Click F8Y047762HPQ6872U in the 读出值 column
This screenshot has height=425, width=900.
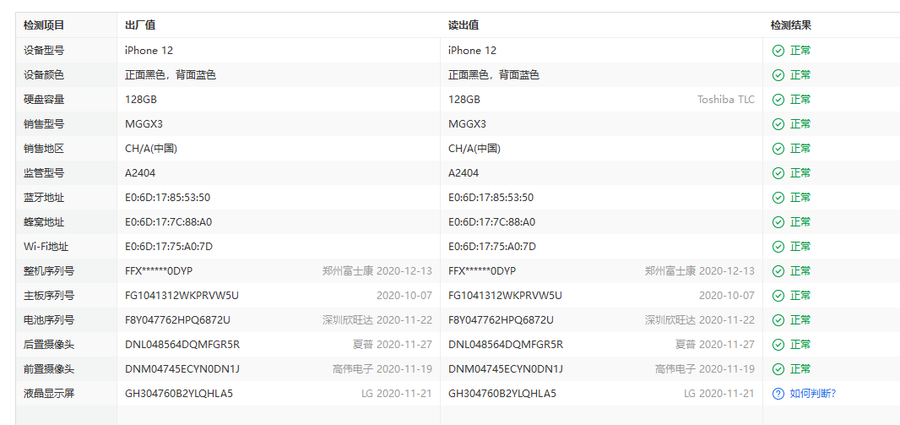tap(501, 320)
